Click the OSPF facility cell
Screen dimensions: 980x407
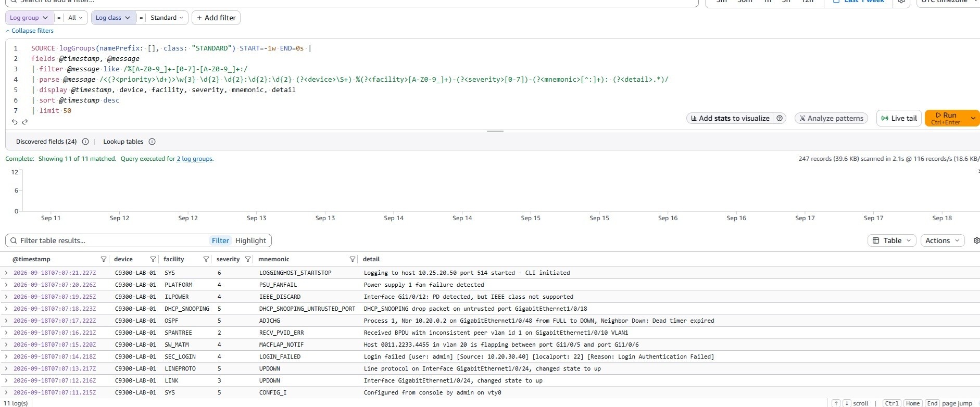(171, 321)
